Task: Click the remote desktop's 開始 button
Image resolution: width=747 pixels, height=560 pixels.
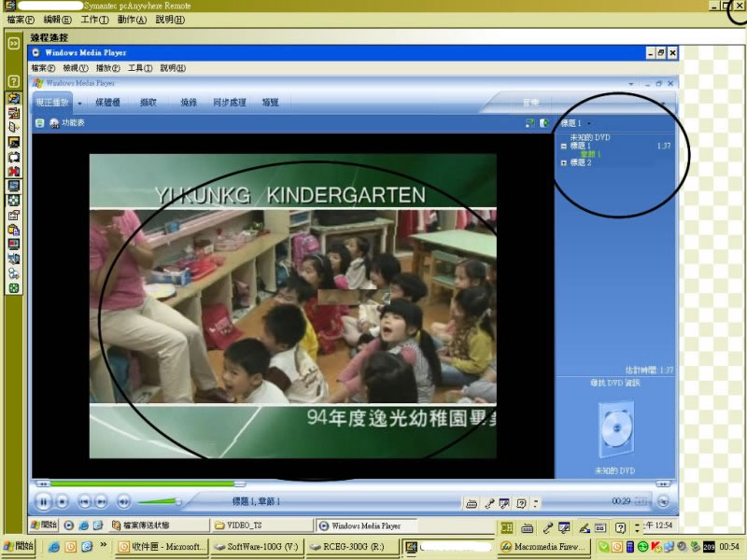Action: (x=44, y=525)
